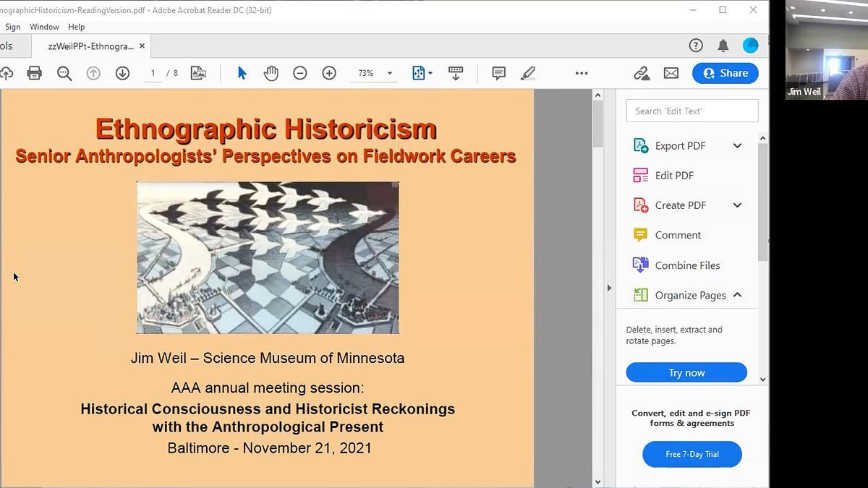The image size is (868, 488).
Task: Click 'Baltimore - November 21, 2021' text
Action: [269, 448]
